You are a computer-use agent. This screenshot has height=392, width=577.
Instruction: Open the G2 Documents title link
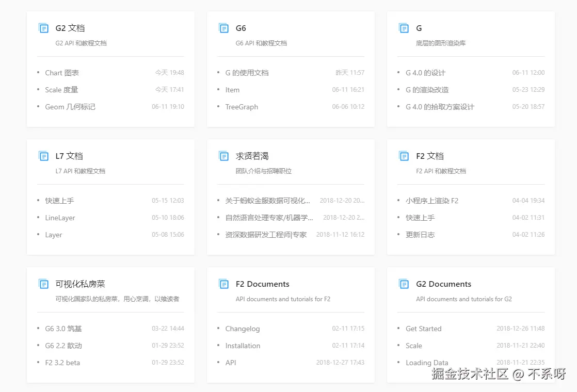(443, 284)
